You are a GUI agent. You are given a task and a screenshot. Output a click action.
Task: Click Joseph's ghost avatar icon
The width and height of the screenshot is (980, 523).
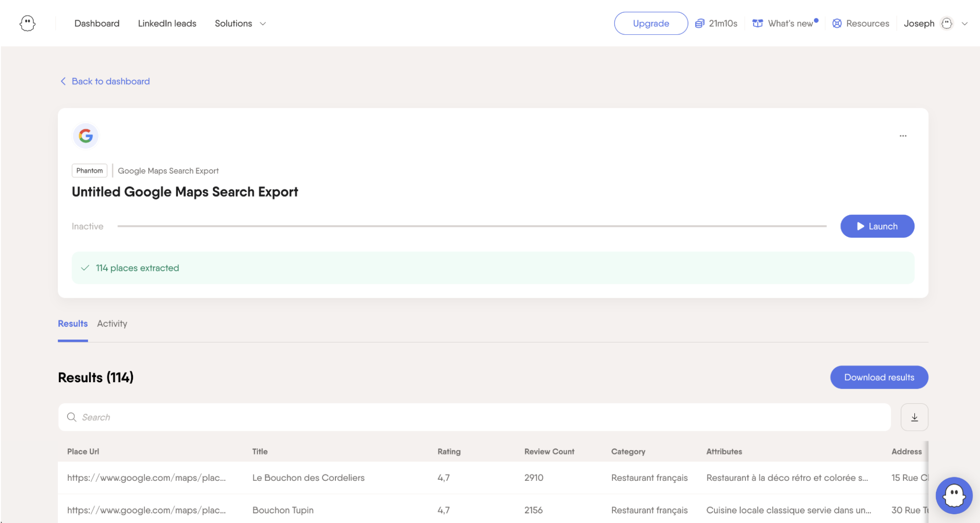(x=947, y=23)
